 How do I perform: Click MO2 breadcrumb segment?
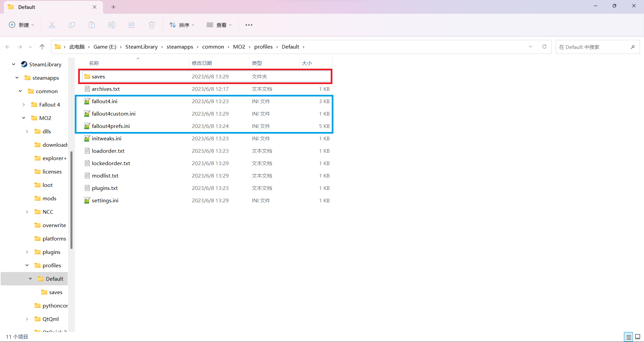click(x=239, y=47)
